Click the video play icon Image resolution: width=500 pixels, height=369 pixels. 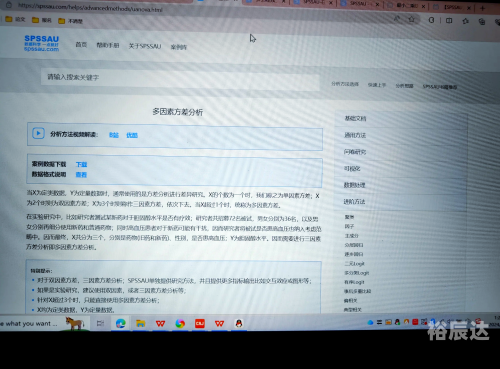click(x=38, y=133)
